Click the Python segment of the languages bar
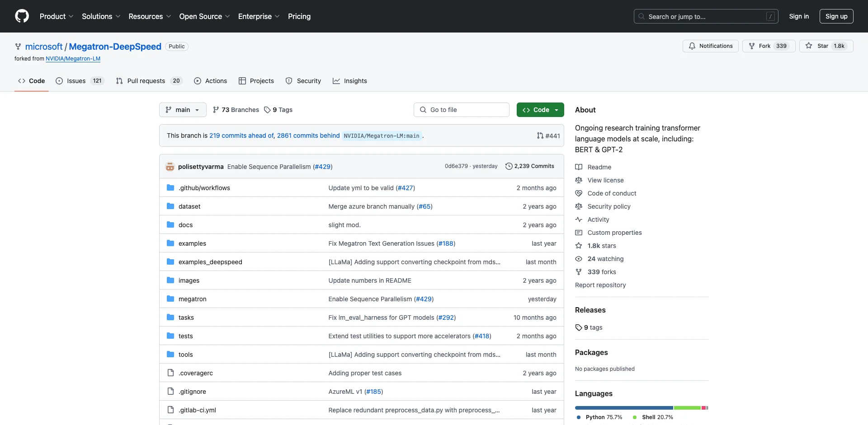This screenshot has width=868, height=425. (624, 408)
